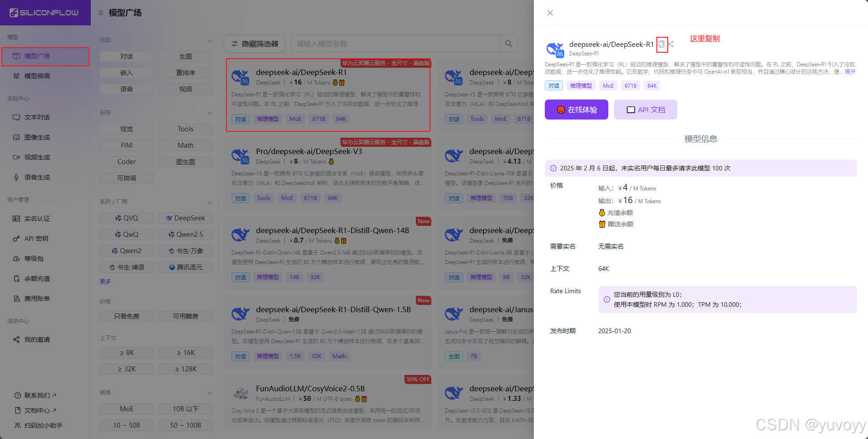The image size is (868, 439).
Task: Open 模型微调 from the sidebar
Action: pos(38,76)
